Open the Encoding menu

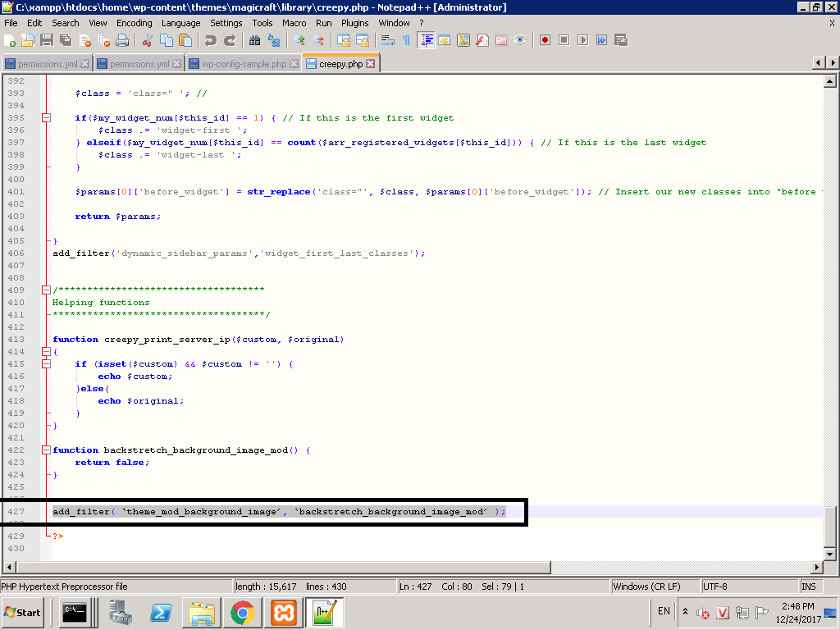[x=134, y=23]
